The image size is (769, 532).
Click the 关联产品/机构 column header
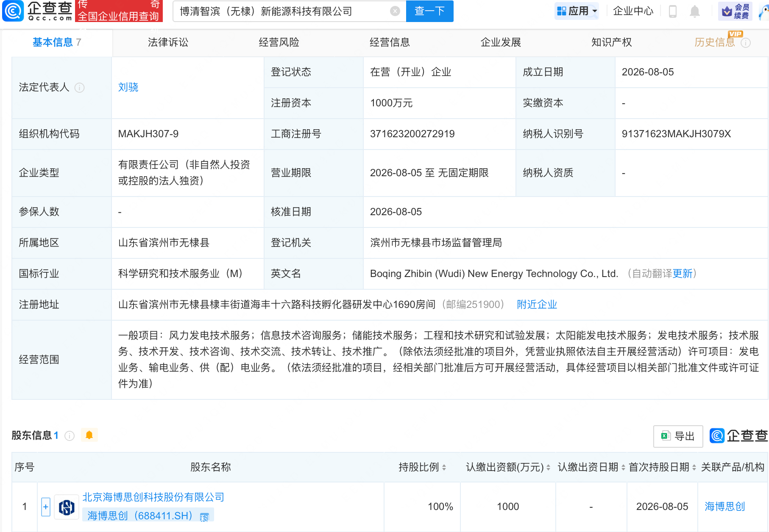click(x=733, y=467)
